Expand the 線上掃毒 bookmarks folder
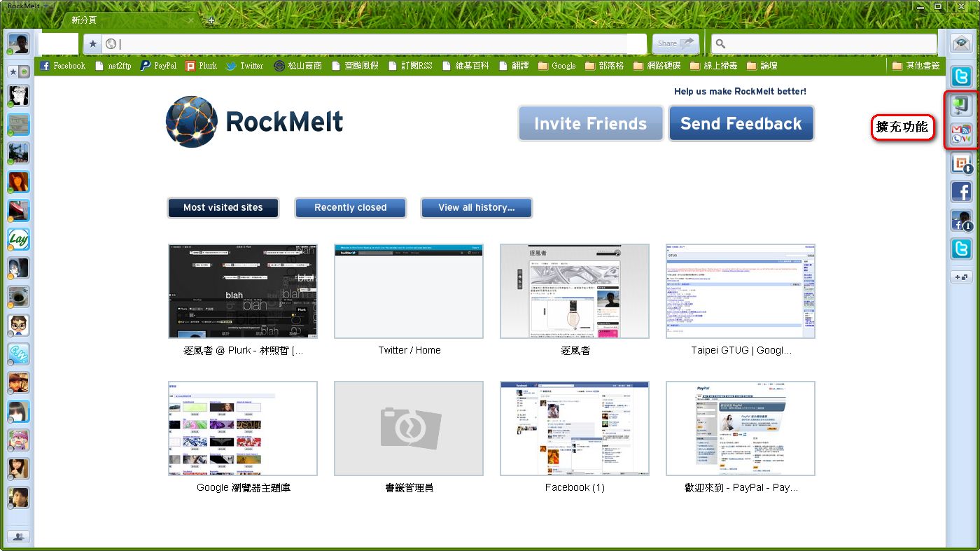The height and width of the screenshot is (551, 980). [713, 66]
